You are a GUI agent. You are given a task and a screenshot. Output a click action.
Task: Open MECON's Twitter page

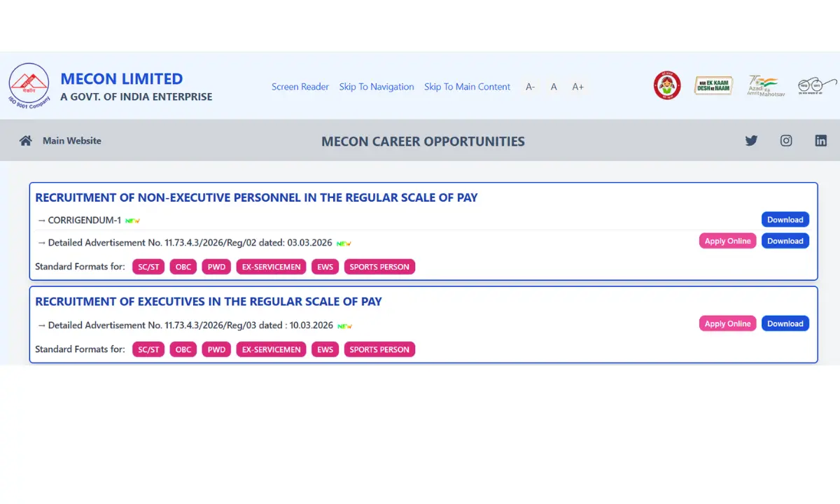[x=751, y=140]
